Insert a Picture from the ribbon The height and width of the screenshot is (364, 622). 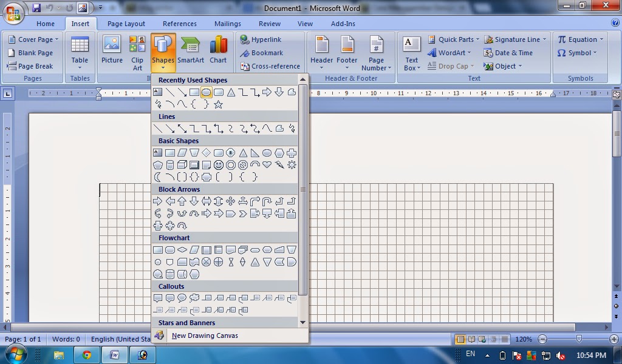pos(112,50)
